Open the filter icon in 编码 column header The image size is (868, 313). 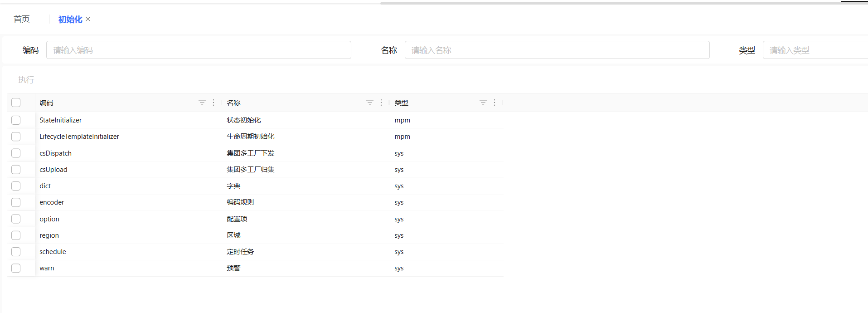(x=202, y=103)
